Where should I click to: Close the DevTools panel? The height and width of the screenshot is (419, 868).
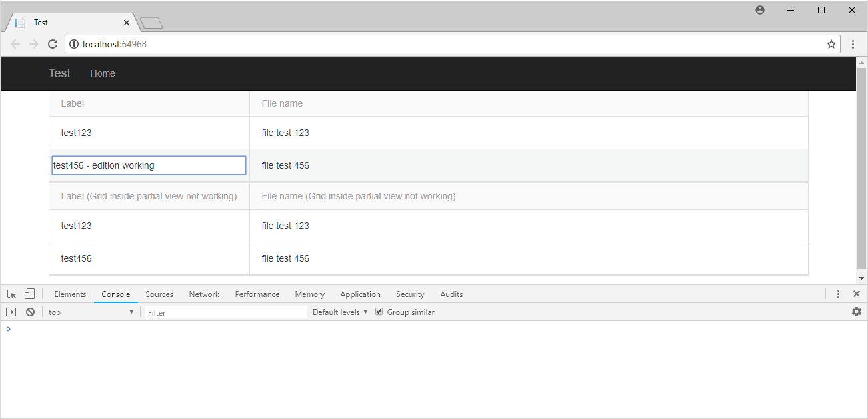click(x=857, y=294)
